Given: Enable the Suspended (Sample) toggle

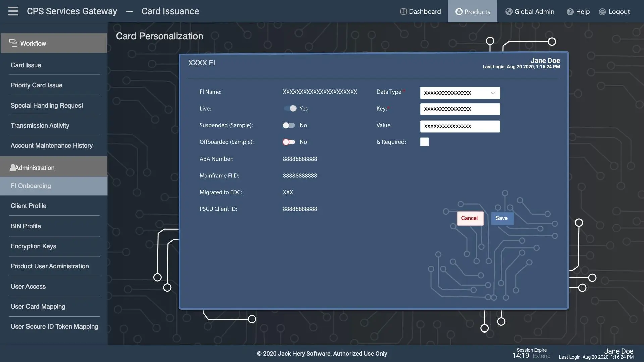Looking at the screenshot, I should coord(289,125).
